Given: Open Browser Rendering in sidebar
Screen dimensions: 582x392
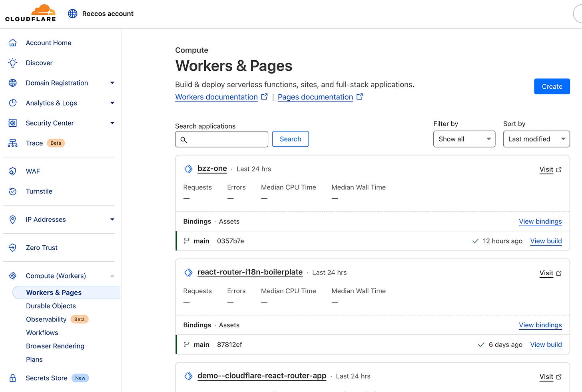Looking at the screenshot, I should [x=55, y=346].
